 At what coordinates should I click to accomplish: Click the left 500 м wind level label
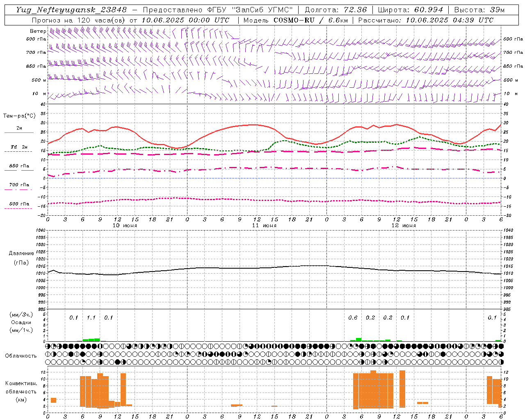39,80
